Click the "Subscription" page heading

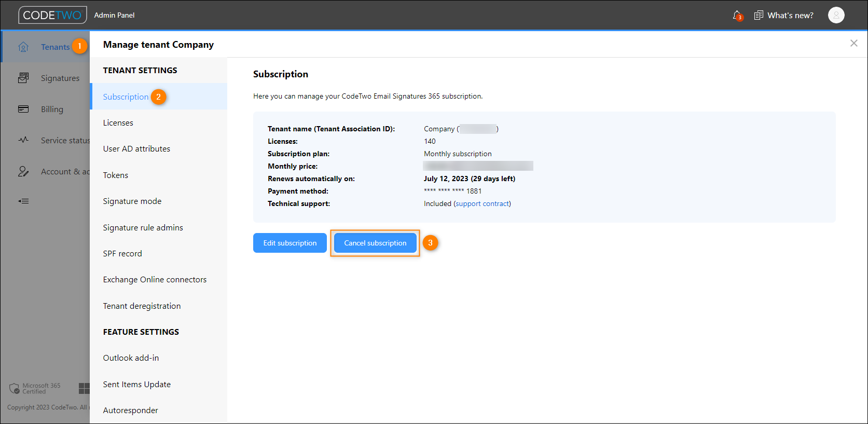(x=281, y=74)
